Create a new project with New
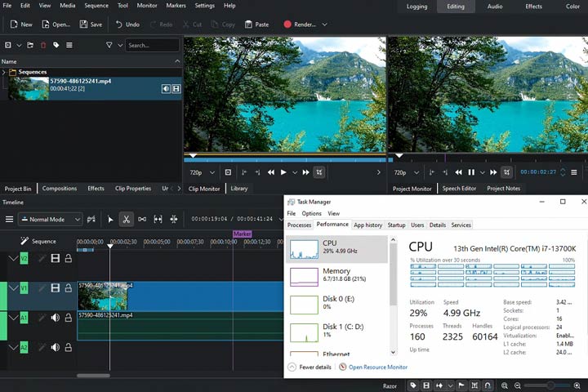The image size is (588, 392). (x=21, y=24)
